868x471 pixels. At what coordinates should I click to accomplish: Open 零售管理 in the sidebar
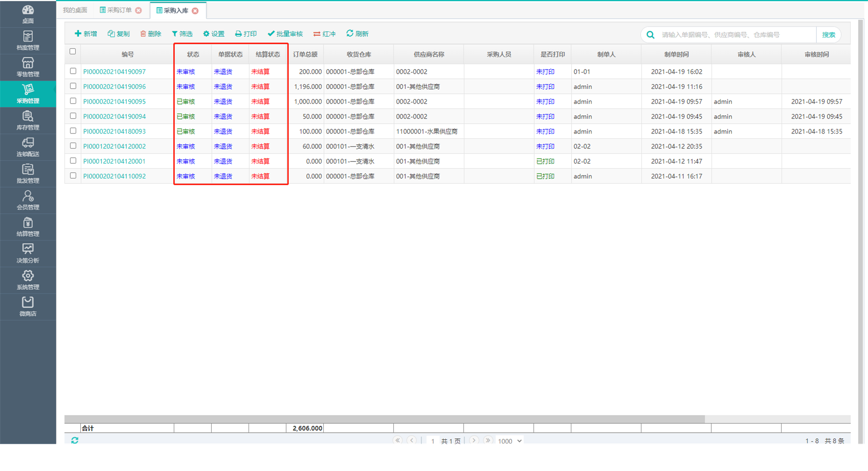point(28,67)
